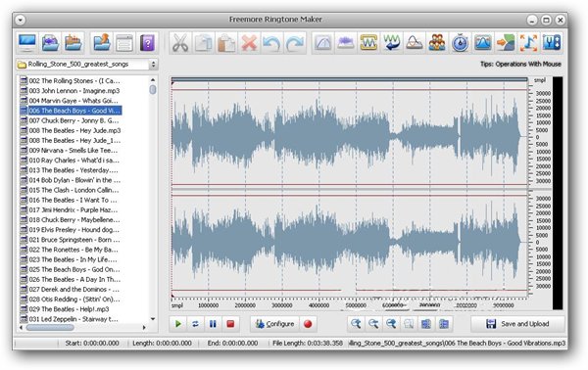Click the zoom out magnifier icon
Viewport: 588px width, 370px height.
pos(373,324)
